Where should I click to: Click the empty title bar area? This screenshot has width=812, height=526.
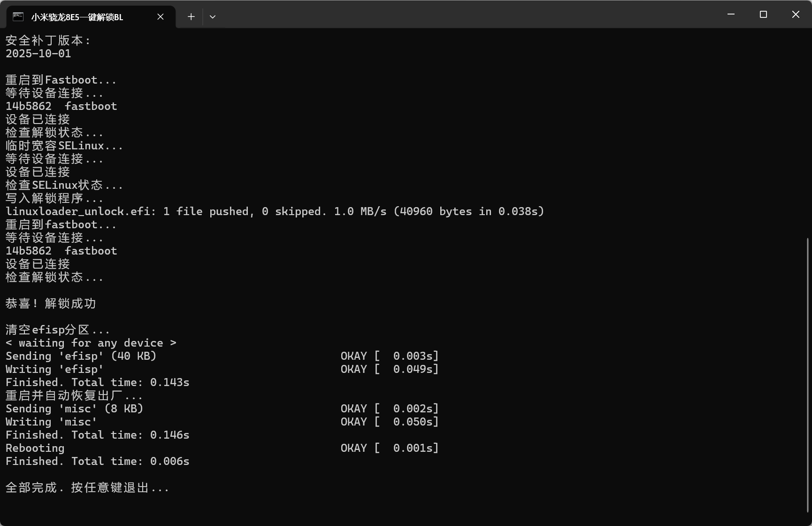pyautogui.click(x=469, y=15)
